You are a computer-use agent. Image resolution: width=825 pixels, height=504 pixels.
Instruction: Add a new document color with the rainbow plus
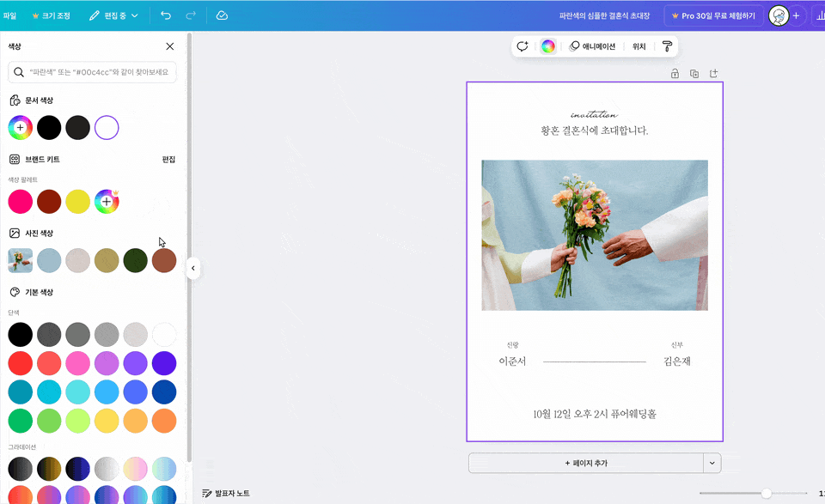point(21,128)
